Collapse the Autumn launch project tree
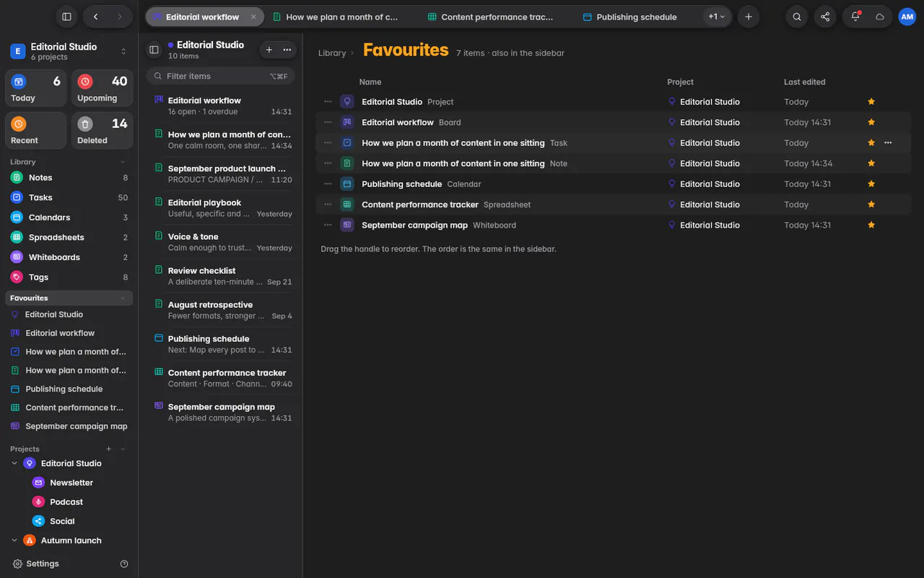This screenshot has height=578, width=924. tap(14, 540)
